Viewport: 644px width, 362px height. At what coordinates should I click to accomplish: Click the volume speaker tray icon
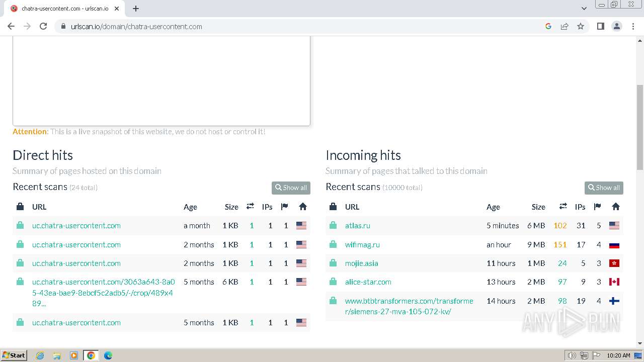572,355
